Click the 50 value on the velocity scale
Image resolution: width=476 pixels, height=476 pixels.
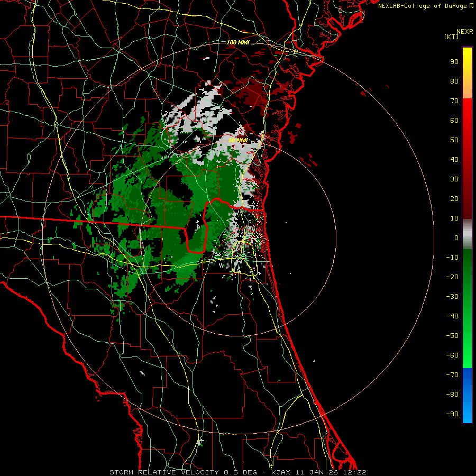pyautogui.click(x=454, y=140)
